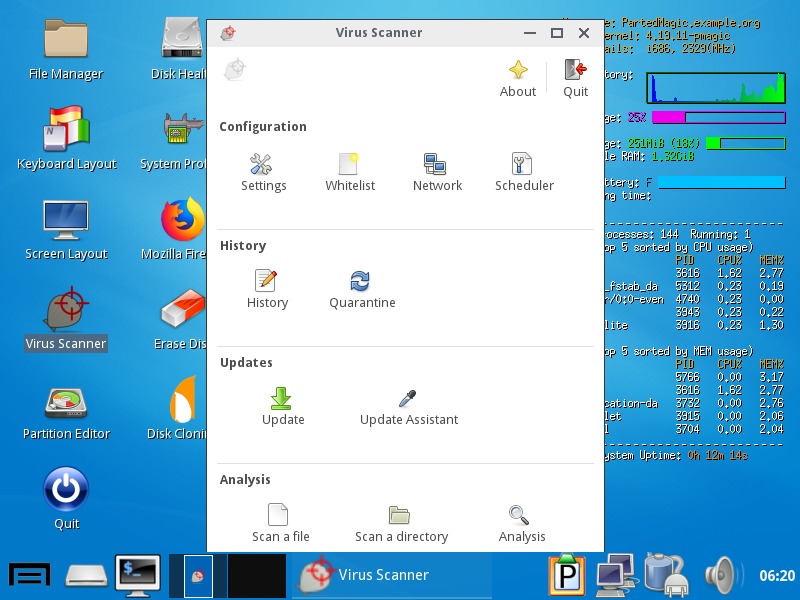This screenshot has height=600, width=800.
Task: Click the clock showing 06:20
Action: click(776, 576)
